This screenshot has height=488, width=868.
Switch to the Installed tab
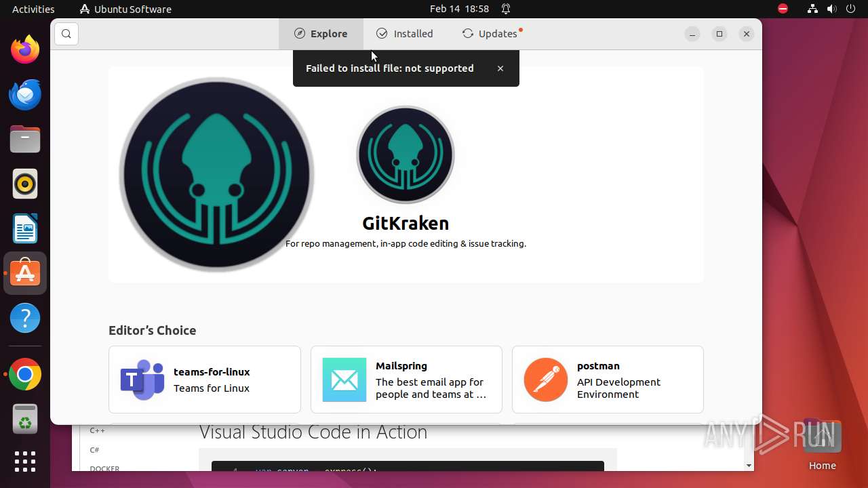(405, 34)
